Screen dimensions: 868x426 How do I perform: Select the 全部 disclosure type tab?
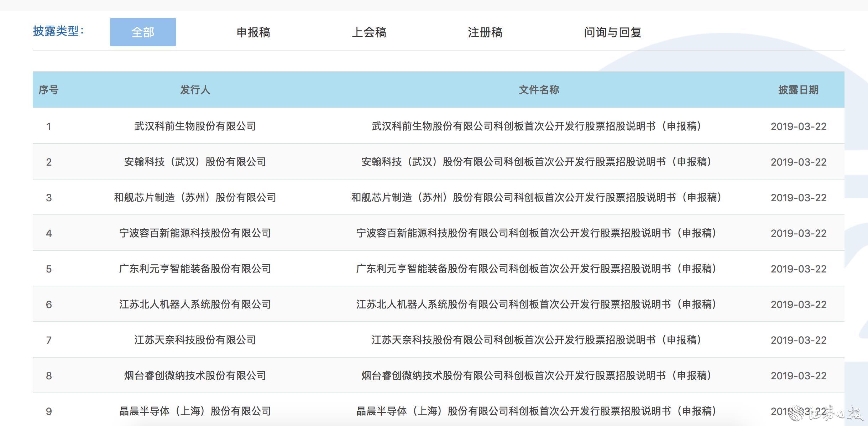[143, 32]
